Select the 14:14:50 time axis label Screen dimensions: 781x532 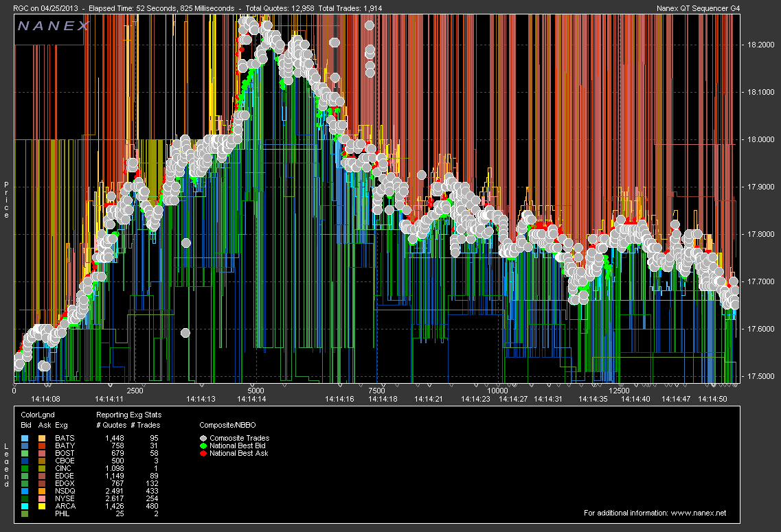click(x=713, y=399)
